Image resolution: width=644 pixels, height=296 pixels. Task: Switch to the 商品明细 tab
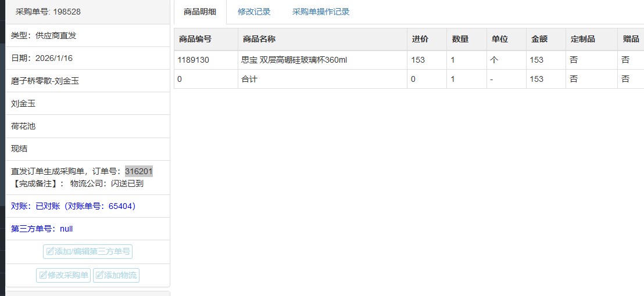(199, 12)
